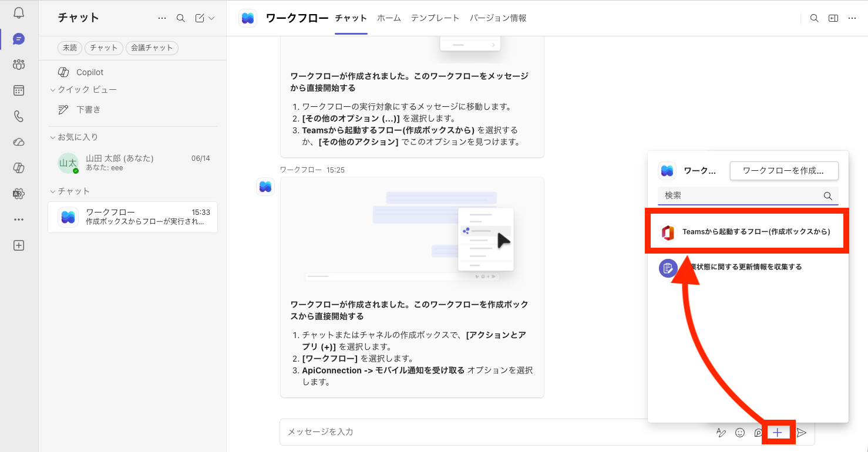868x452 pixels.
Task: Collapse the クイック ビュー section
Action: tap(83, 90)
